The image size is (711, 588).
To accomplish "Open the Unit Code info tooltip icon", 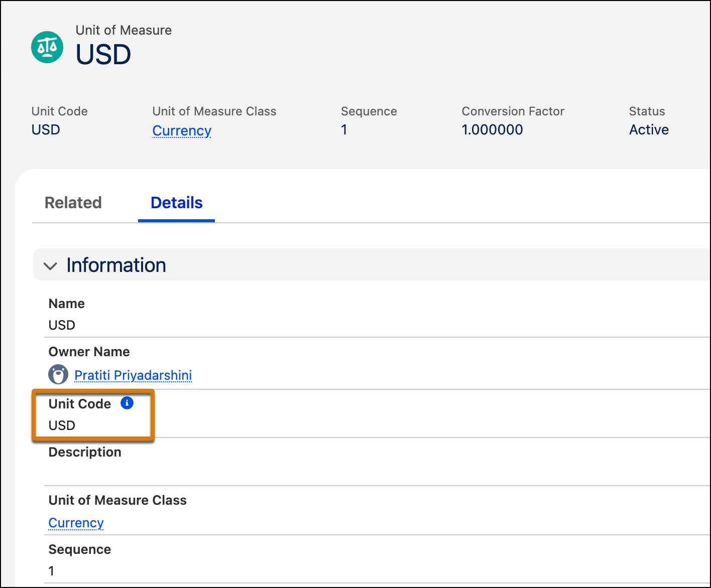I will (127, 403).
